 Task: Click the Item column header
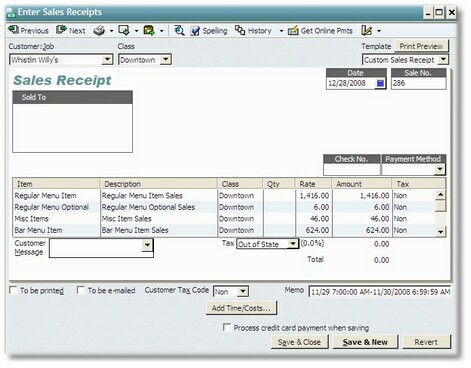[x=56, y=184]
